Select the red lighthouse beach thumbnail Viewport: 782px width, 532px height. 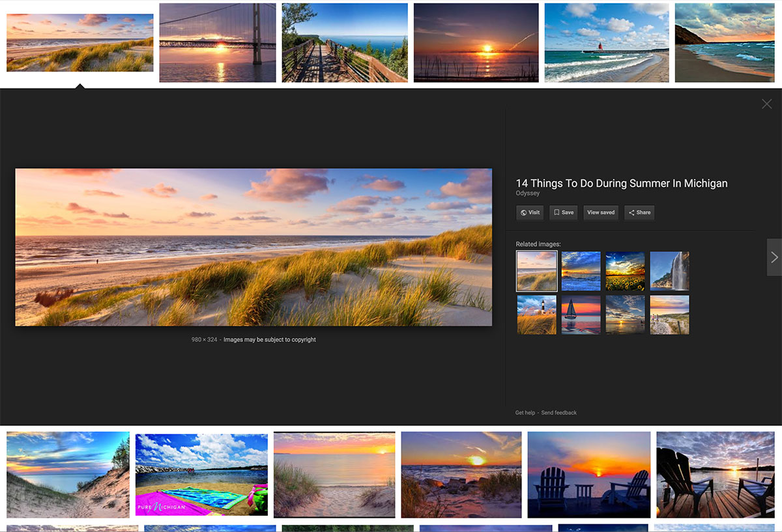(x=606, y=42)
